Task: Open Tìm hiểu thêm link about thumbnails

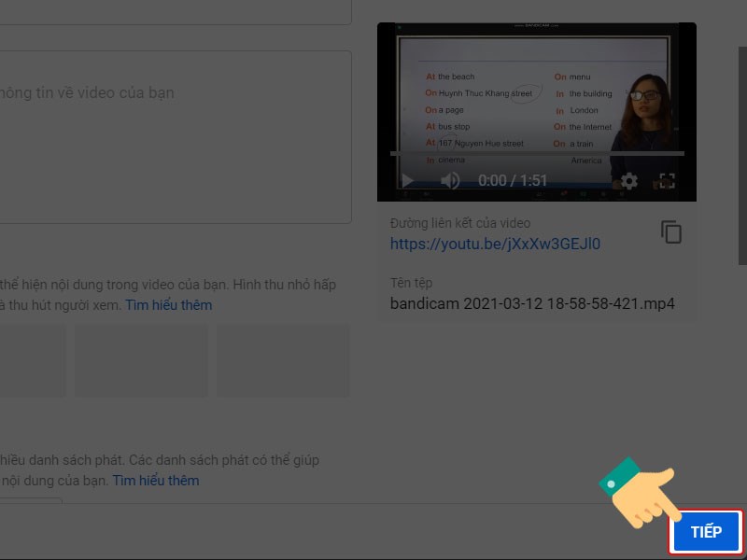Action: pyautogui.click(x=169, y=305)
